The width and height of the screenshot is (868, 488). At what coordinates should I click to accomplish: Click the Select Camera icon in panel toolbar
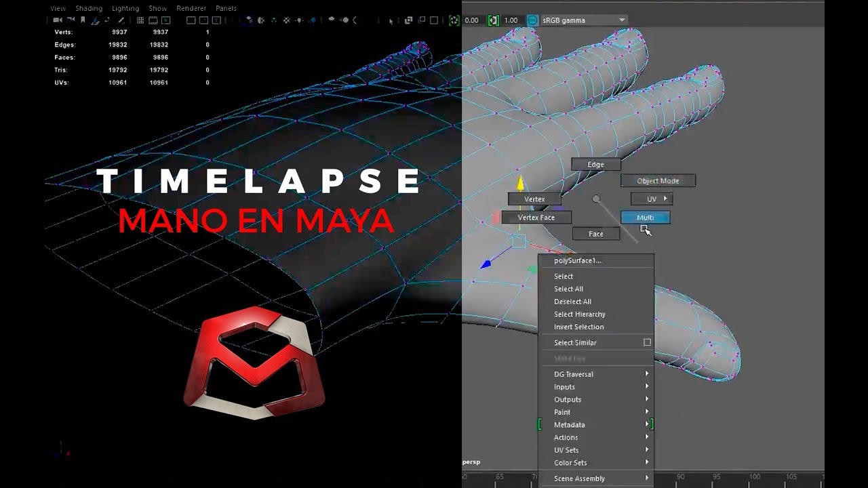(x=58, y=20)
